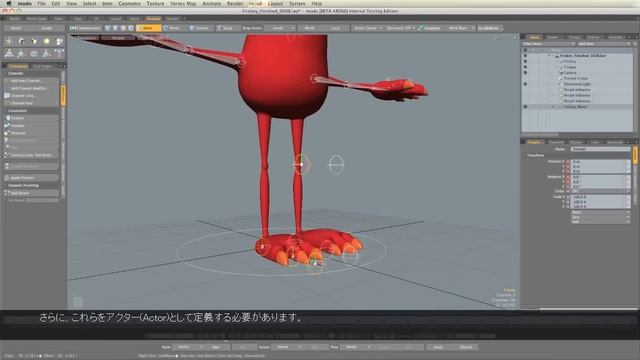The width and height of the screenshot is (640, 360).
Task: Click the second selection mode icon after Compensation
Action: [x=116, y=28]
